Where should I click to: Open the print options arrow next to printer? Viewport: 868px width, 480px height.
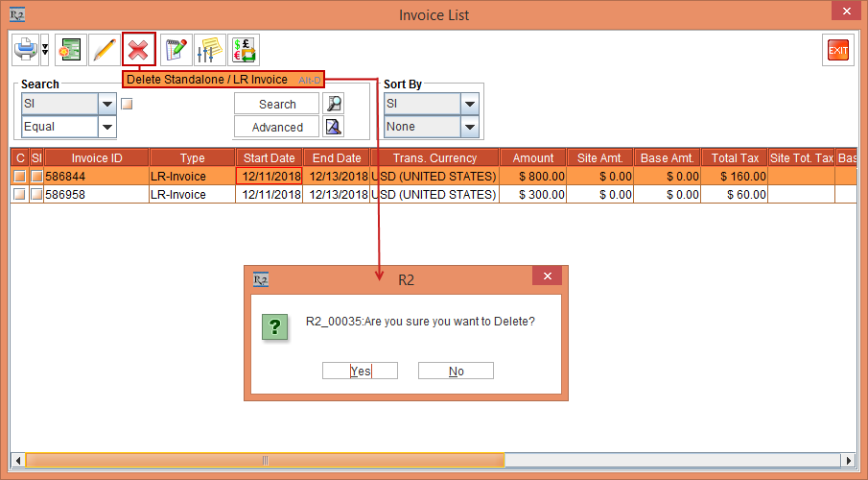45,49
